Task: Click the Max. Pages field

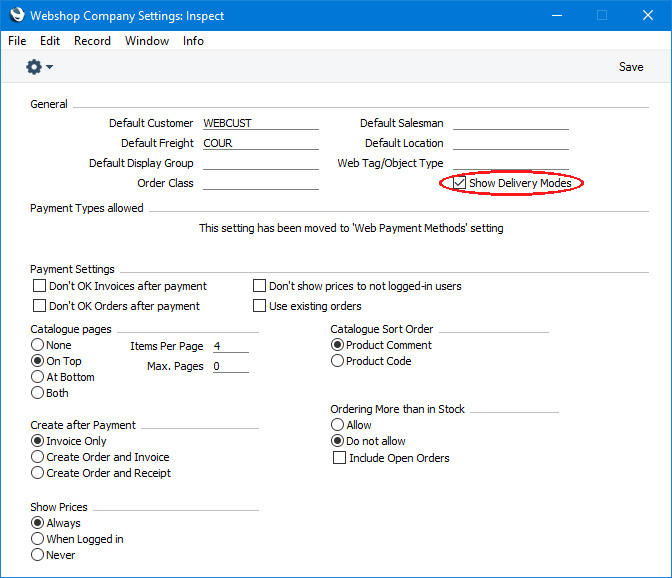Action: [231, 366]
